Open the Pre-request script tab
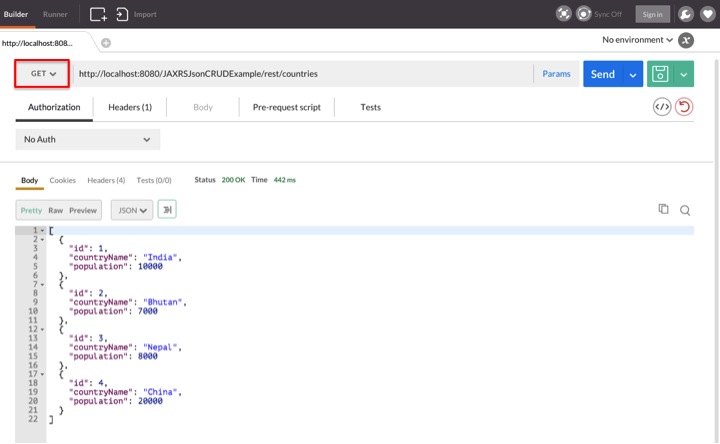The image size is (720, 444). [x=287, y=107]
